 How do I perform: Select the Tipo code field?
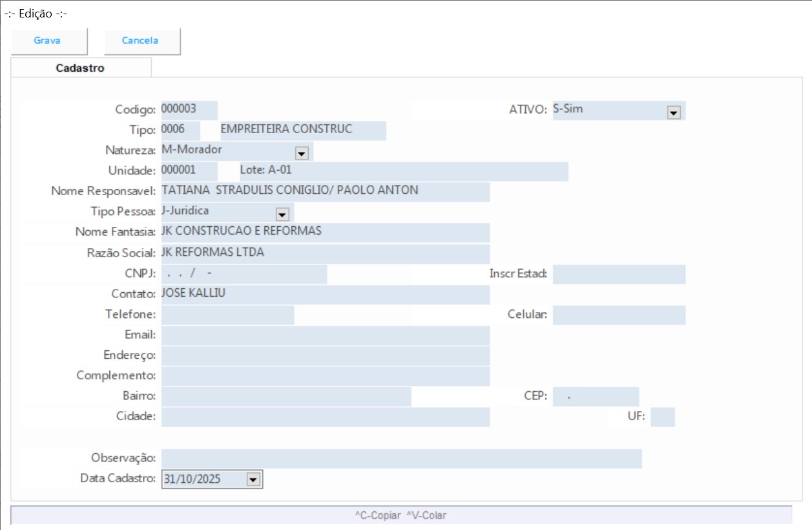(180, 130)
